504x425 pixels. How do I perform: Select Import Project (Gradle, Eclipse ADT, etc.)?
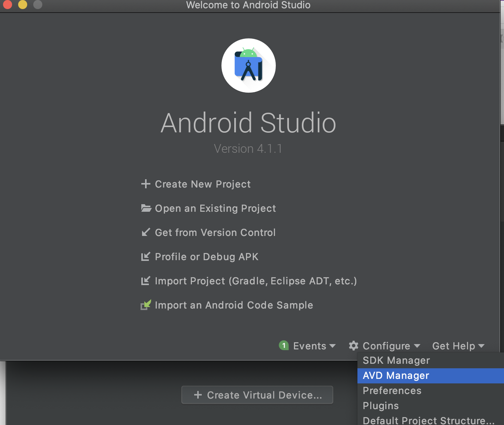point(256,281)
